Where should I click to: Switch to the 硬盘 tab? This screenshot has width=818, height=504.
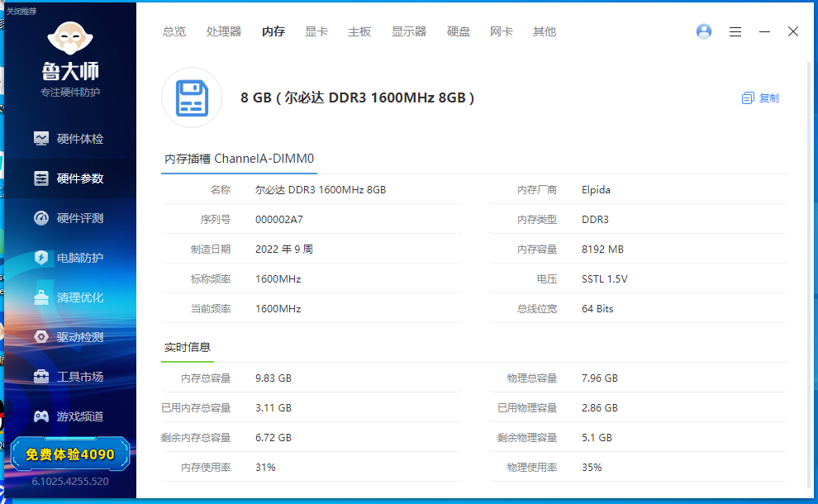pos(459,32)
